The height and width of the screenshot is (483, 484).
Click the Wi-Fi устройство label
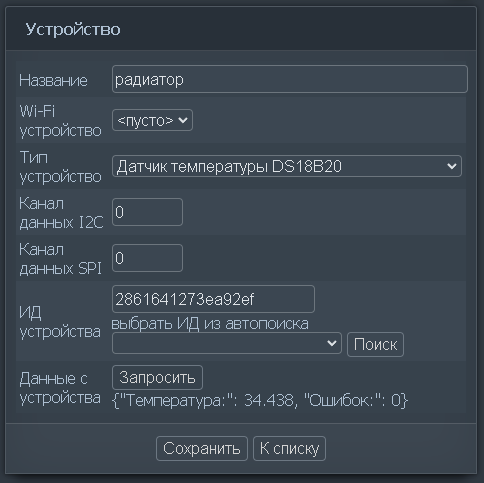[60, 120]
